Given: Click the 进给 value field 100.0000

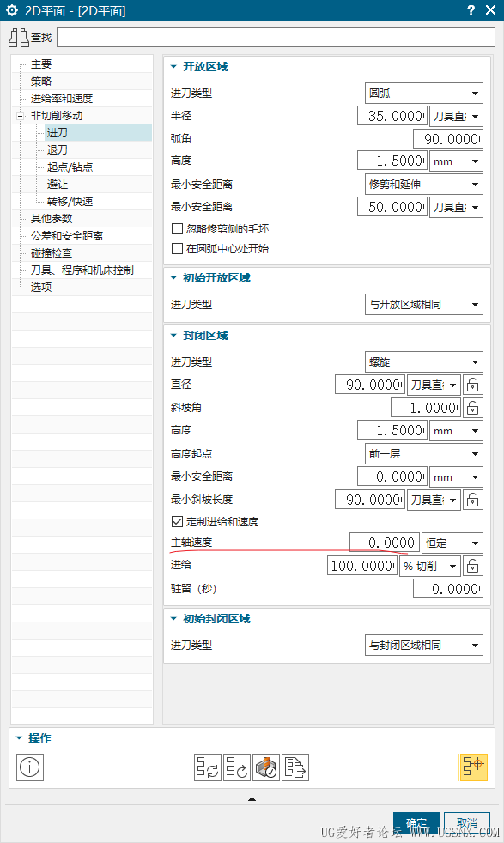Looking at the screenshot, I should click(362, 566).
